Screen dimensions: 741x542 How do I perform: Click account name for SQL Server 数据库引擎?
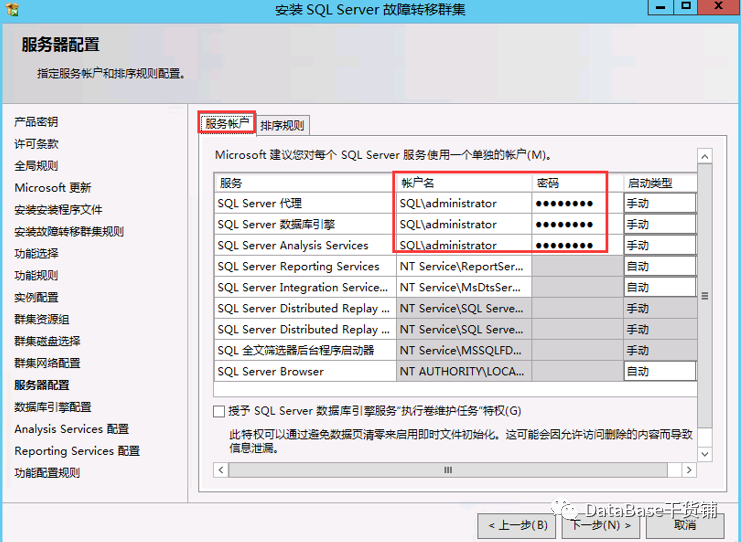coord(464,224)
